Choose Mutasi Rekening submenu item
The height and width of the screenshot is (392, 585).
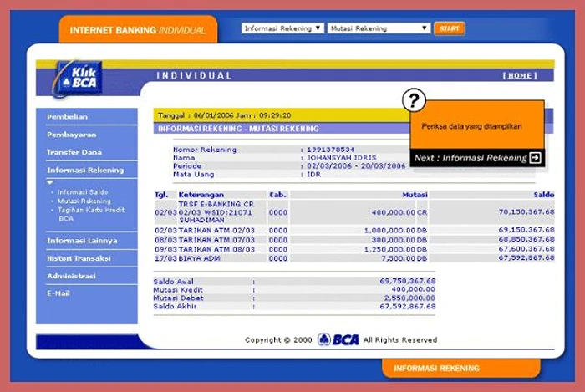(x=84, y=201)
